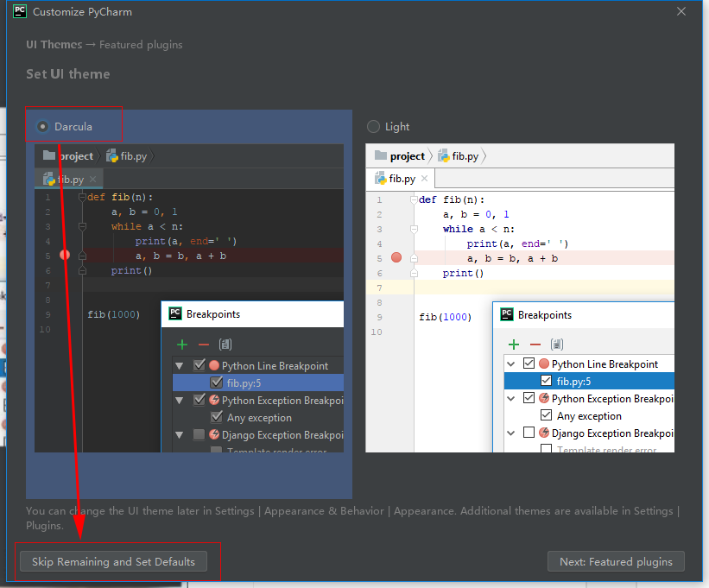The image size is (709, 588).
Task: Click the PyCharm logo in title bar
Action: click(x=20, y=11)
